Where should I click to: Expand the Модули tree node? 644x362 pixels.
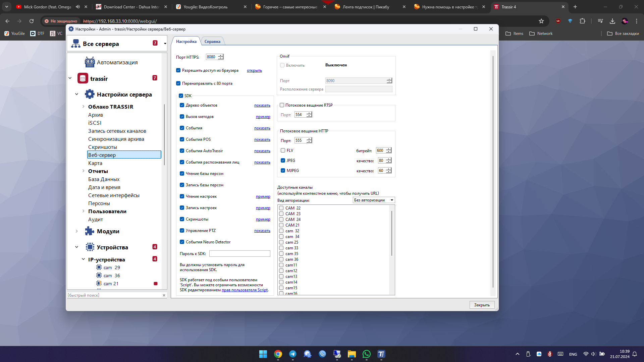point(76,231)
